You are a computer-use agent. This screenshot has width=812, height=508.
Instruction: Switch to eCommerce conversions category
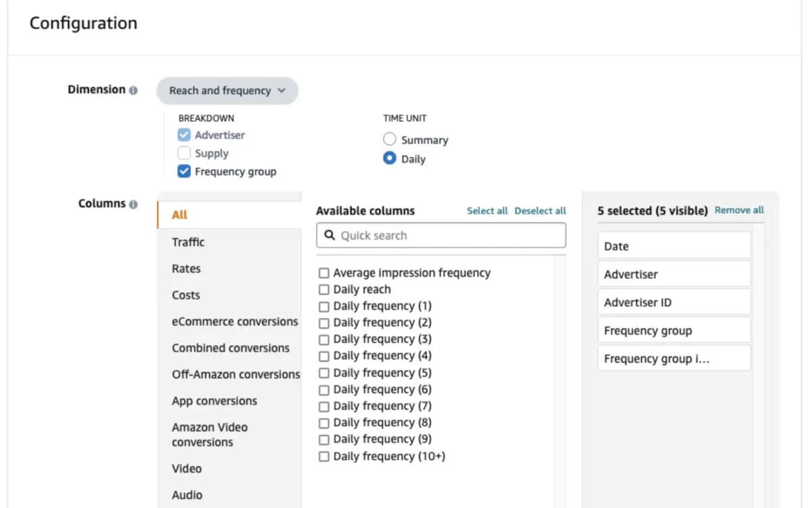pos(234,322)
